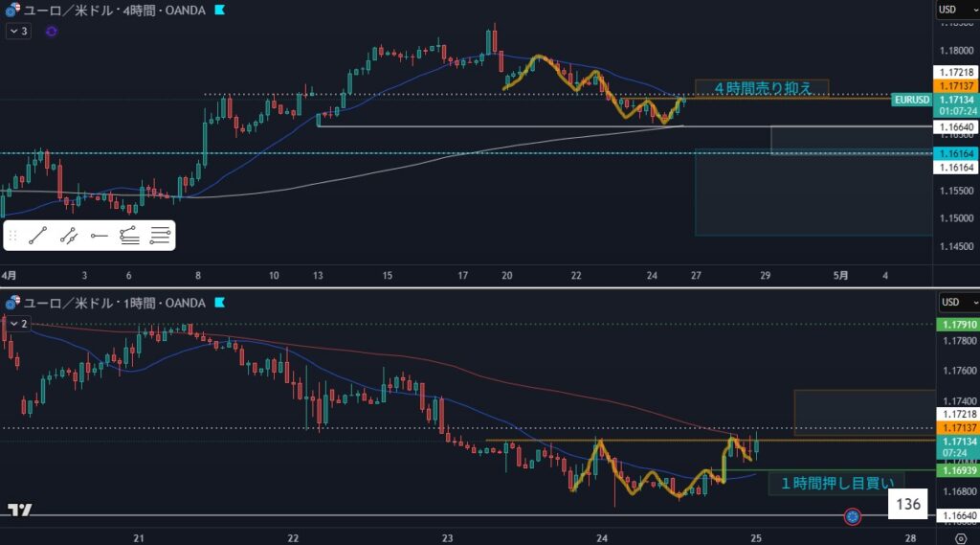Pick the horizontal ray drawing tool
Viewport: 980px width, 545px height.
coord(100,235)
